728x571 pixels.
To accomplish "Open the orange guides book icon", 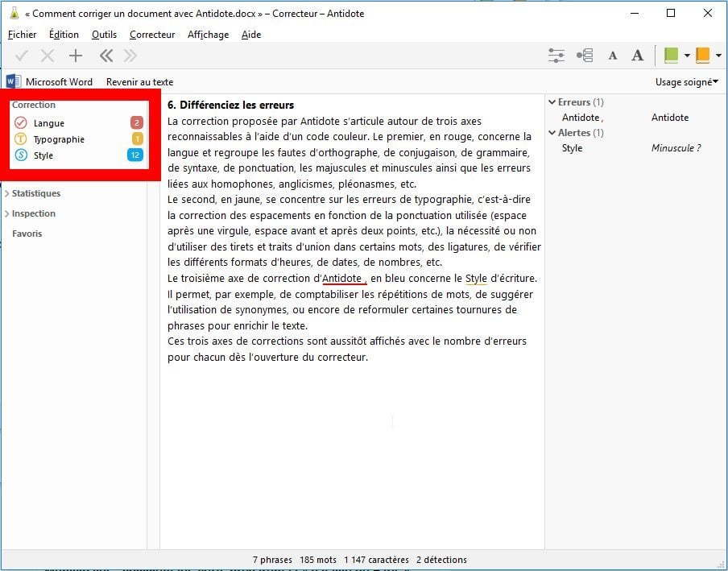I will click(702, 56).
